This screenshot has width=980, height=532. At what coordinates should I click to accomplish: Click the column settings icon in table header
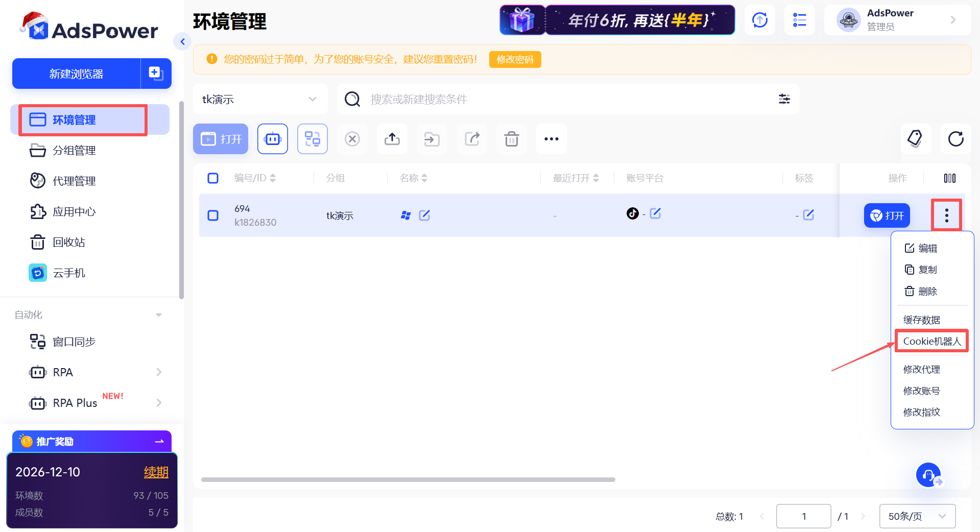(x=949, y=178)
